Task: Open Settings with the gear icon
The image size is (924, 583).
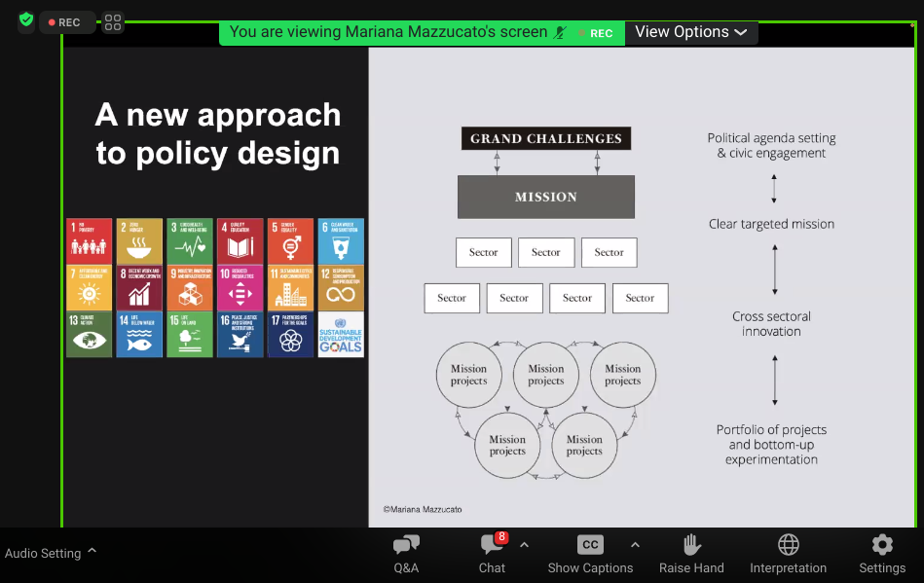Action: click(x=881, y=553)
